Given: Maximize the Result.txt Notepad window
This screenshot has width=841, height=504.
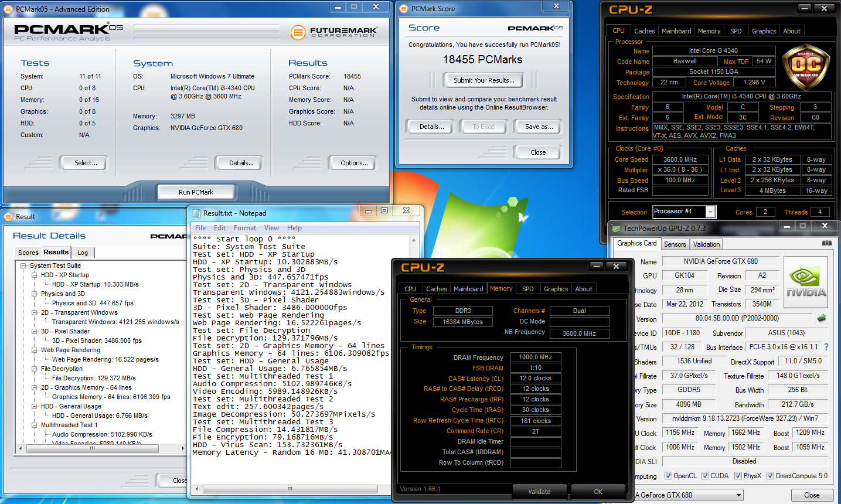Looking at the screenshot, I should click(x=384, y=210).
